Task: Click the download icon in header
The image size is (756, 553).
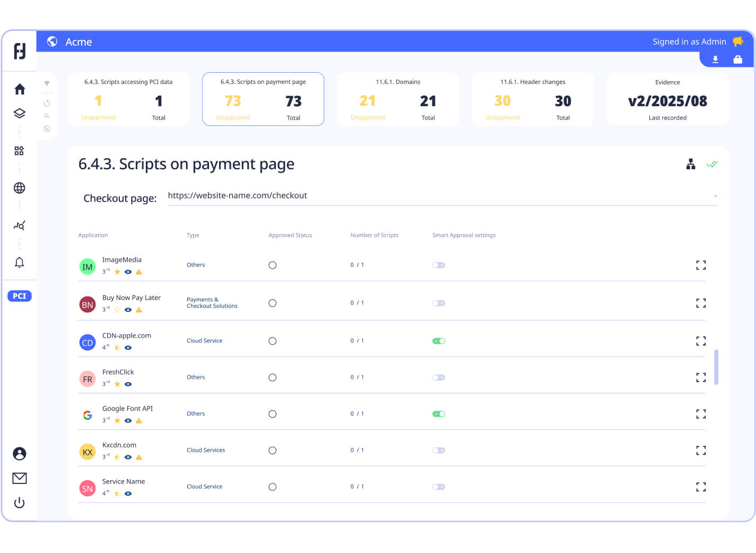Action: (715, 59)
